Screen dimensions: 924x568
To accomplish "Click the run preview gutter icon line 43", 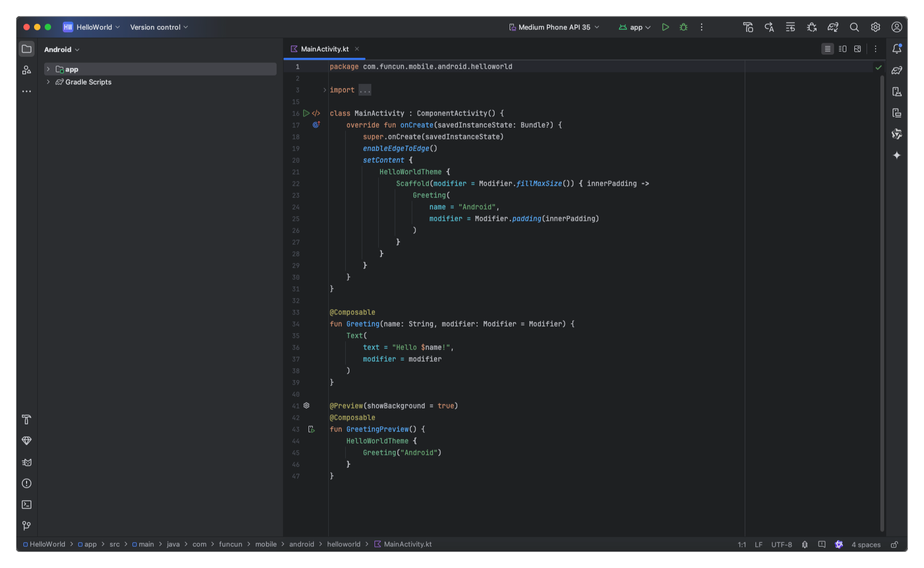I will (x=312, y=429).
